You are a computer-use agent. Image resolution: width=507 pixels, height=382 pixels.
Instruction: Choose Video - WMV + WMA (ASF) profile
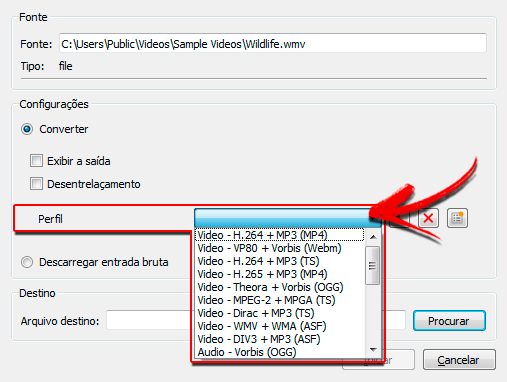[280, 326]
